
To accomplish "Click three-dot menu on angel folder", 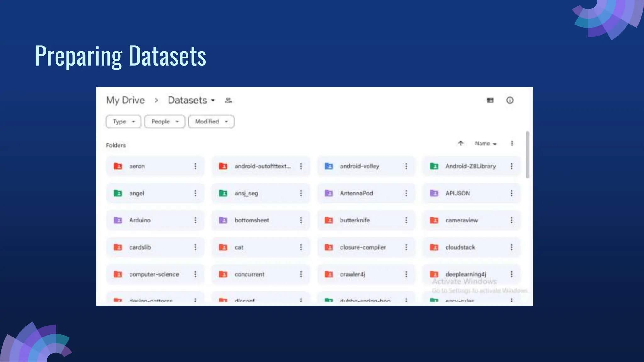I will click(195, 193).
